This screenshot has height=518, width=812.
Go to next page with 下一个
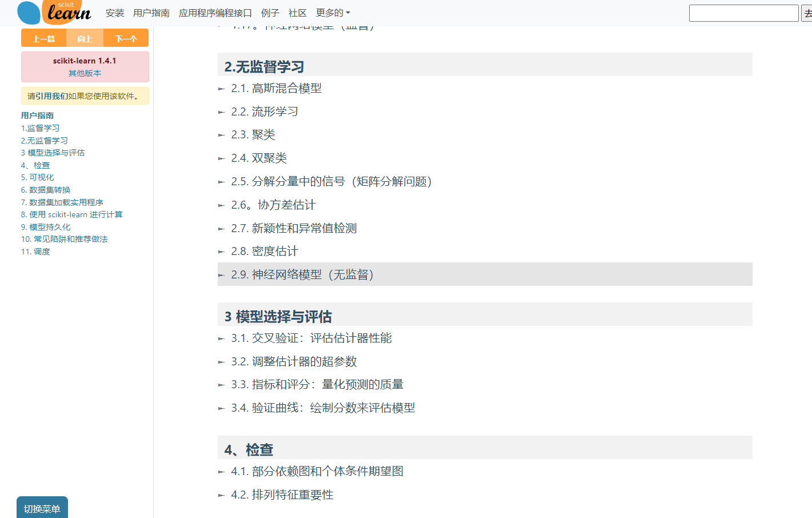pos(126,38)
